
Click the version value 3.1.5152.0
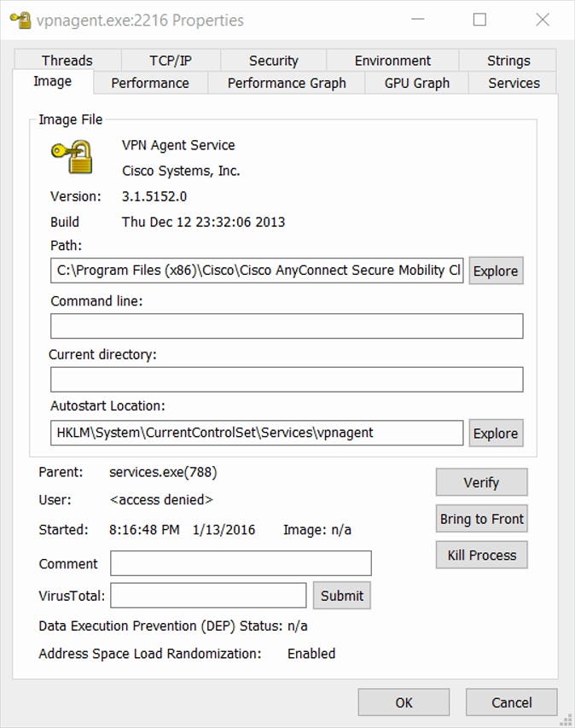point(154,196)
